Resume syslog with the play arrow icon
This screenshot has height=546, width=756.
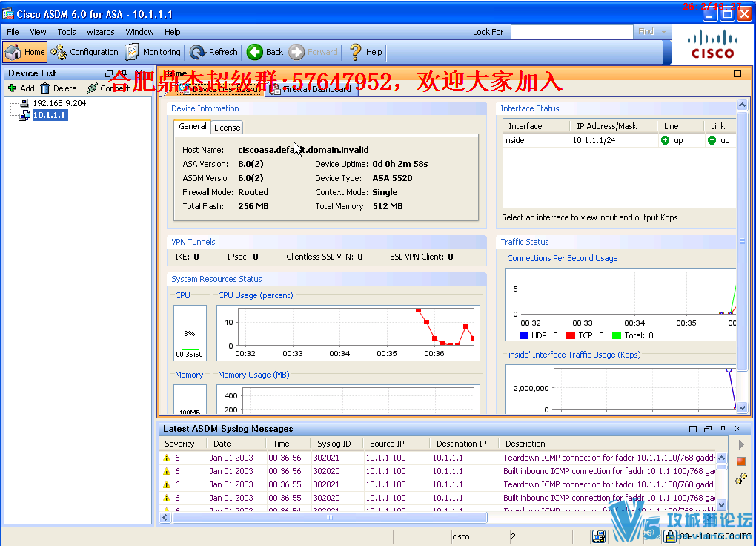[x=741, y=444]
